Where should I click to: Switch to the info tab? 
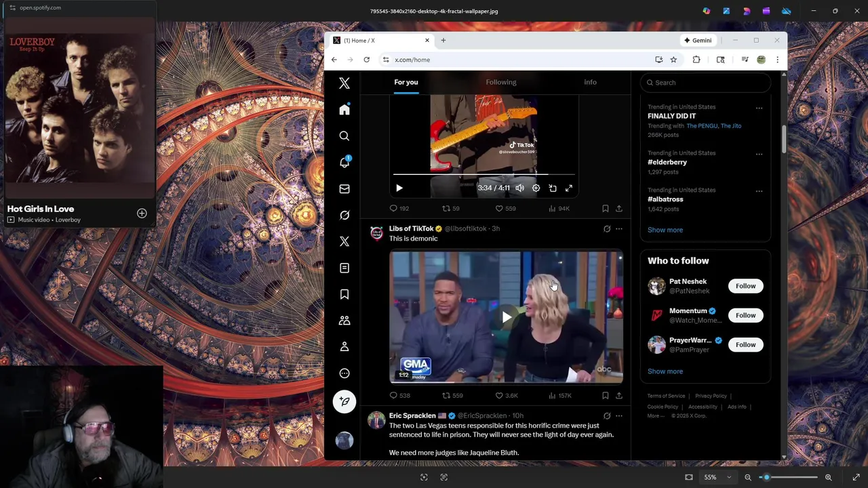590,82
